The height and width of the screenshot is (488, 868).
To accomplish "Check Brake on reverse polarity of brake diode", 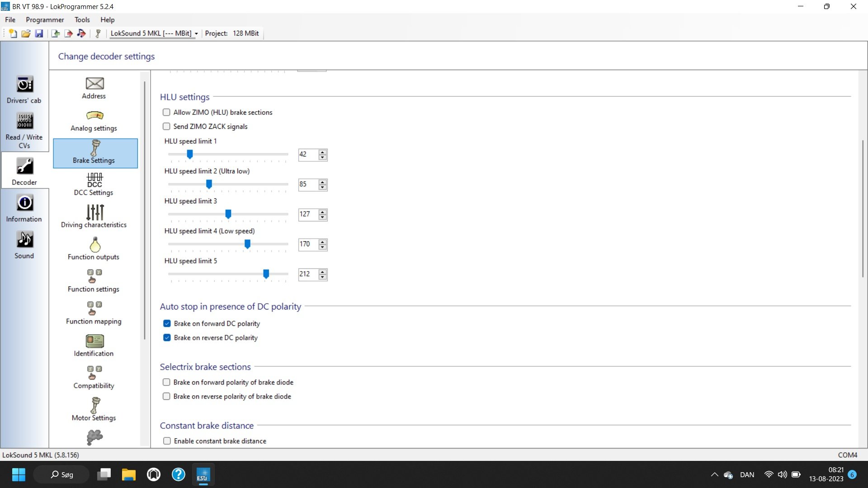I will (166, 396).
